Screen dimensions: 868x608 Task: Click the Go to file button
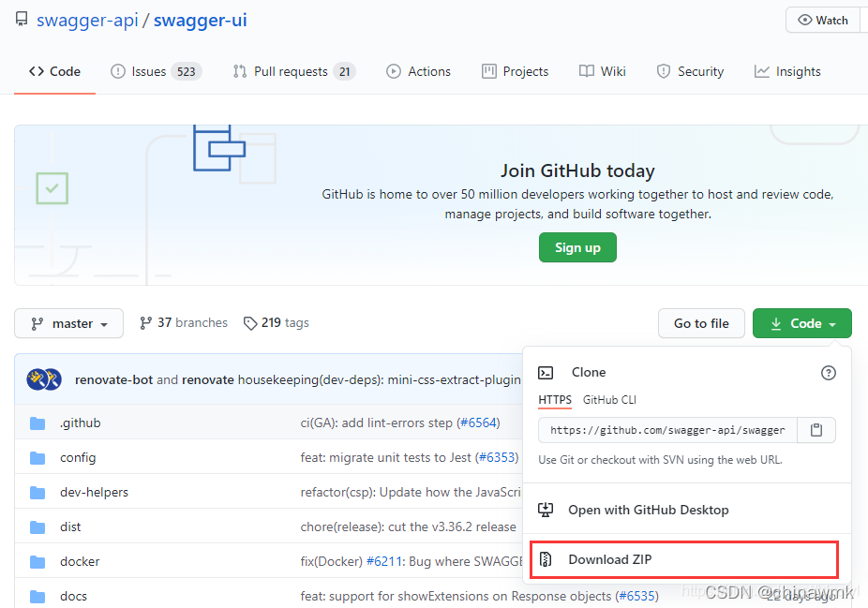click(701, 323)
